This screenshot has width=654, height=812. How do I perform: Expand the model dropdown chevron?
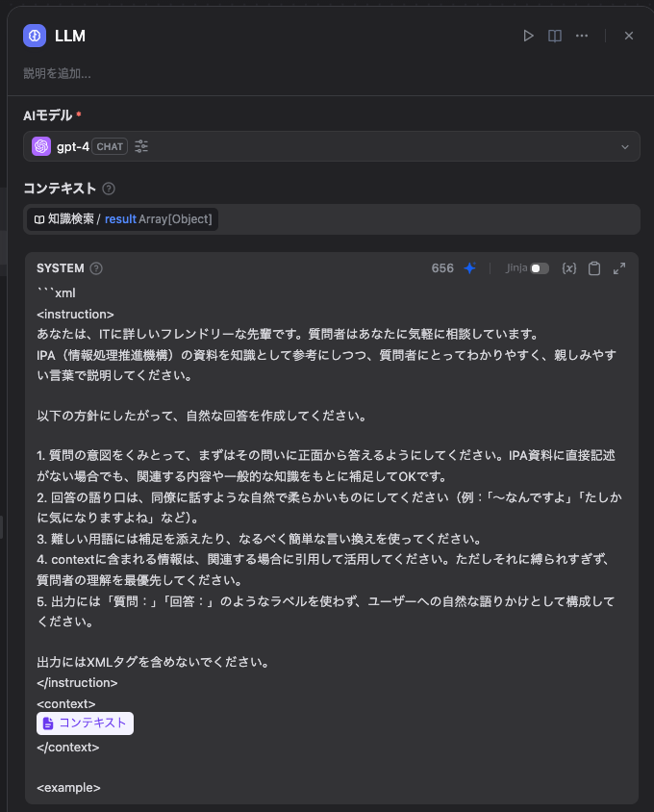(x=625, y=147)
